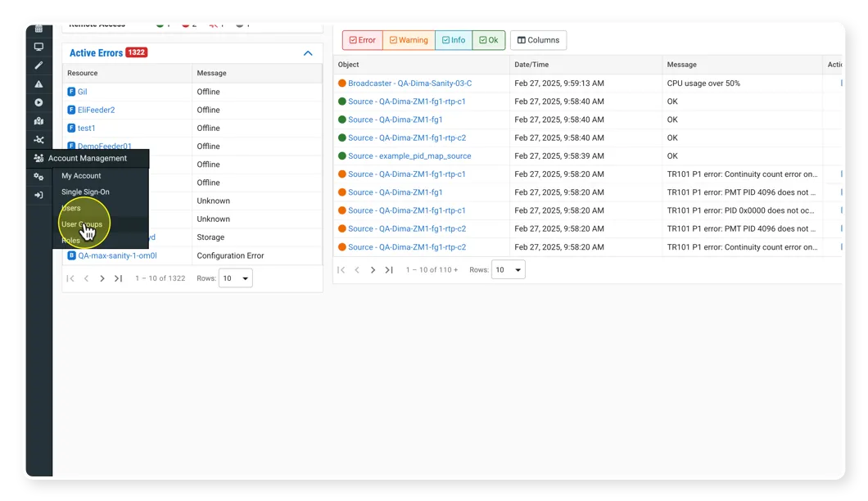Collapse the Active Errors panel chevron

pyautogui.click(x=308, y=53)
